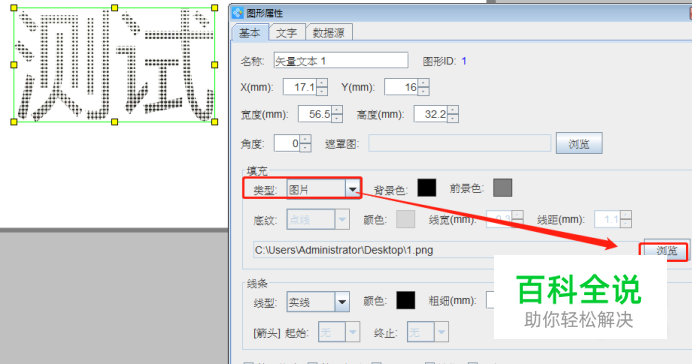
Task: Click the top-right yellow resize handle
Action: 214,8
